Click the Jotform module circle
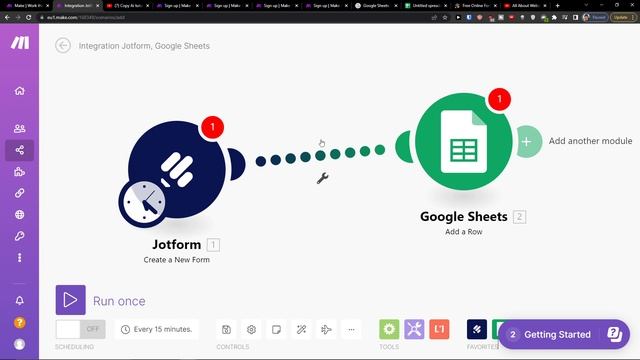The height and width of the screenshot is (360, 640). click(177, 169)
